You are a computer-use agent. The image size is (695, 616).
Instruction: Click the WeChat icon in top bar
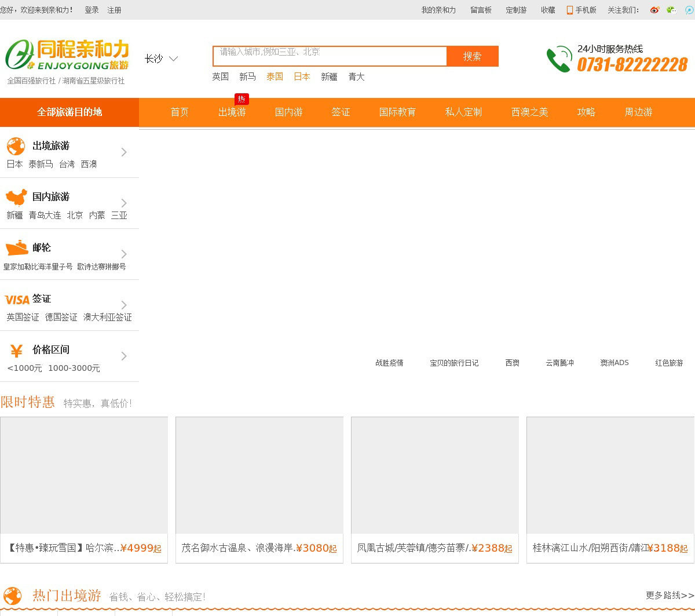coord(671,10)
